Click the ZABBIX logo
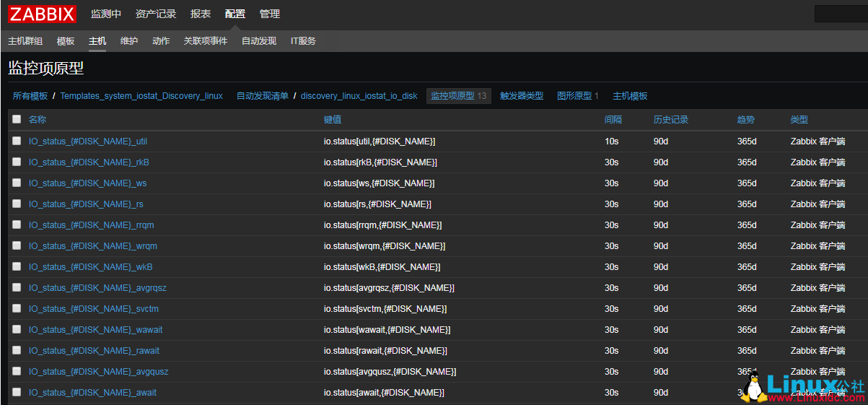This screenshot has height=405, width=868. [42, 14]
